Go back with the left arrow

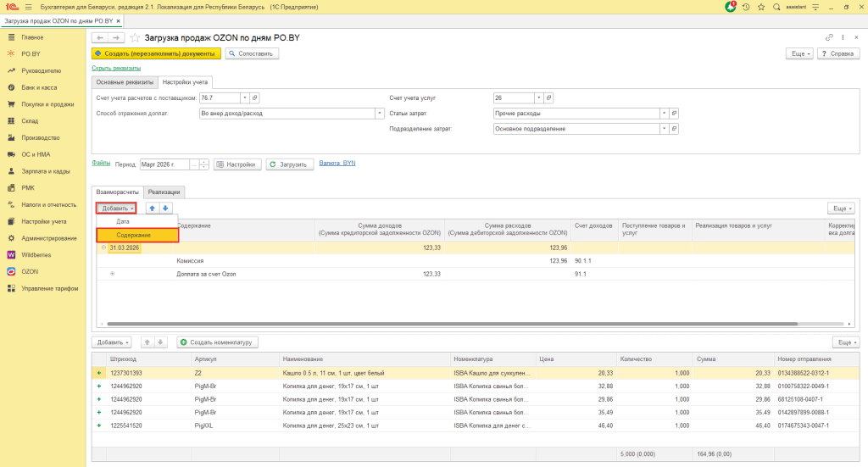click(x=100, y=37)
